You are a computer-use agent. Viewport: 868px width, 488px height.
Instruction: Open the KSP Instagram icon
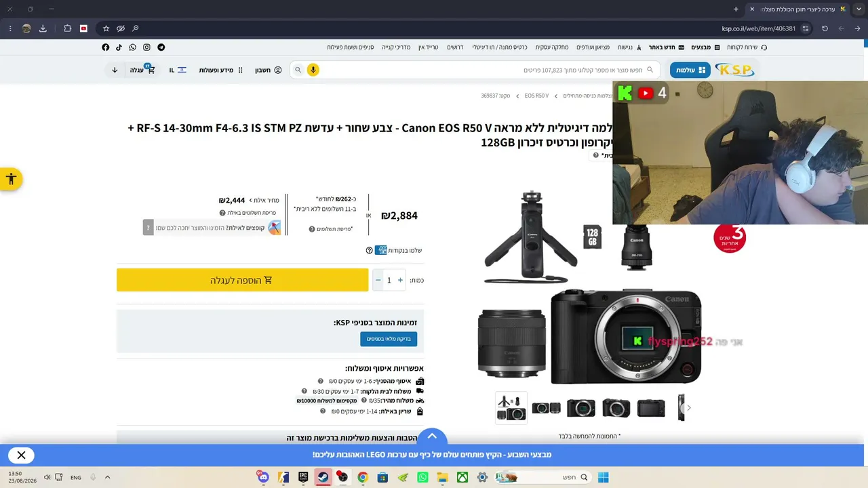pos(146,47)
